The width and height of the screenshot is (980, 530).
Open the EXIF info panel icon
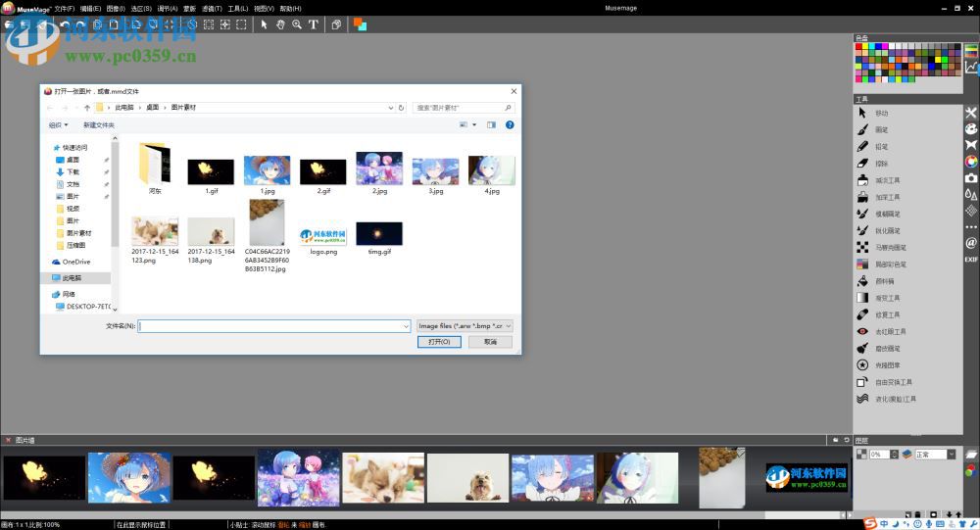[x=971, y=260]
